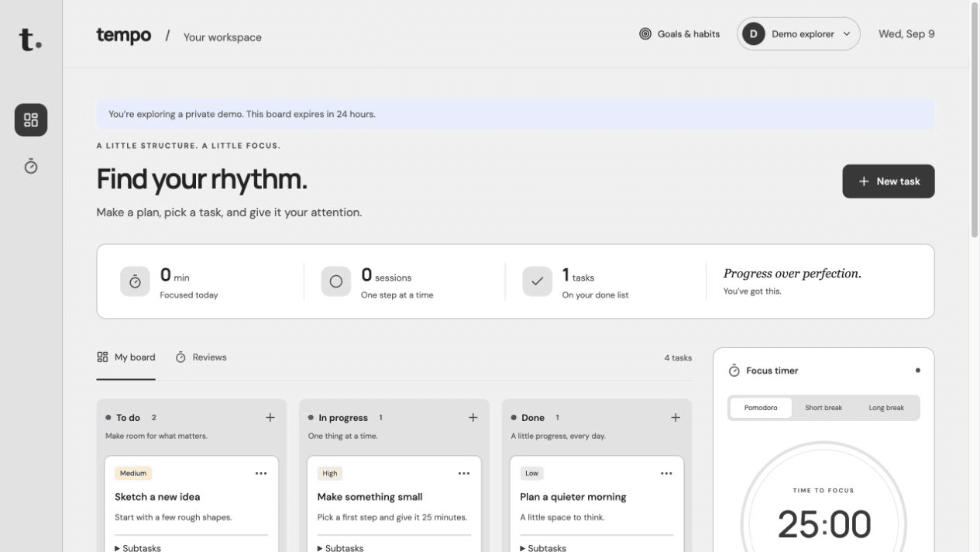Click the Goals & habits target icon

645,34
